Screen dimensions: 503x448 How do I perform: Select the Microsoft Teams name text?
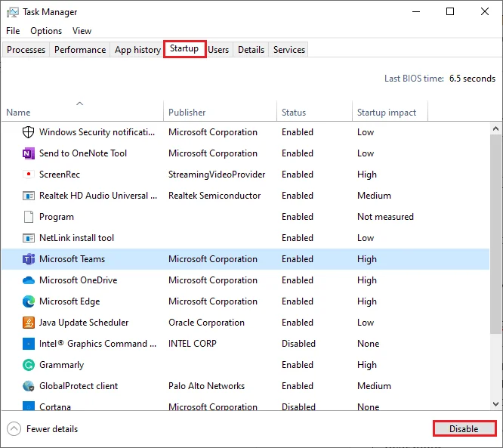coord(72,259)
